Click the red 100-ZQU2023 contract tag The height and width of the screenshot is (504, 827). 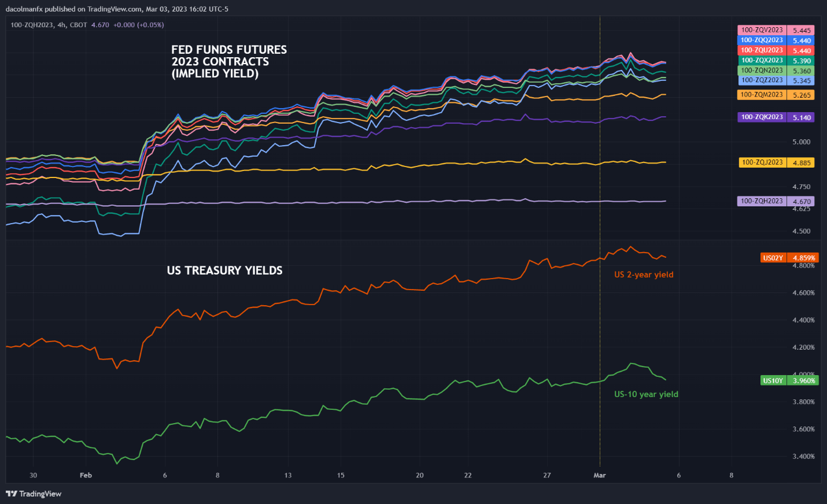point(762,50)
